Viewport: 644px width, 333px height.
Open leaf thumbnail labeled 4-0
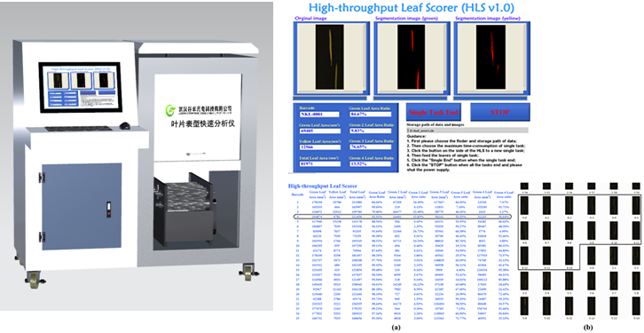[524, 205]
